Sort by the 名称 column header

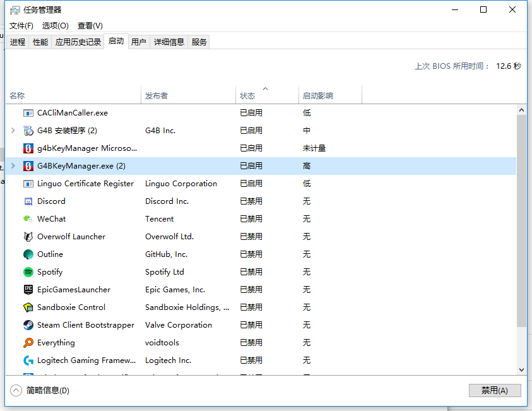tap(73, 95)
